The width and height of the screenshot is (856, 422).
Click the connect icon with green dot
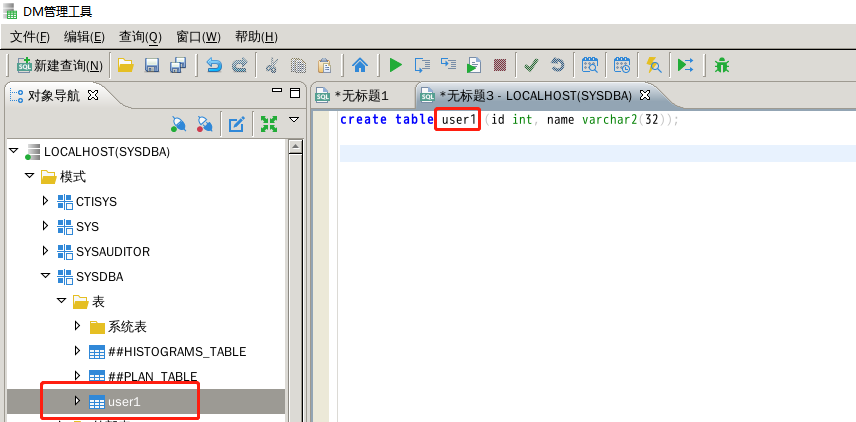point(179,124)
